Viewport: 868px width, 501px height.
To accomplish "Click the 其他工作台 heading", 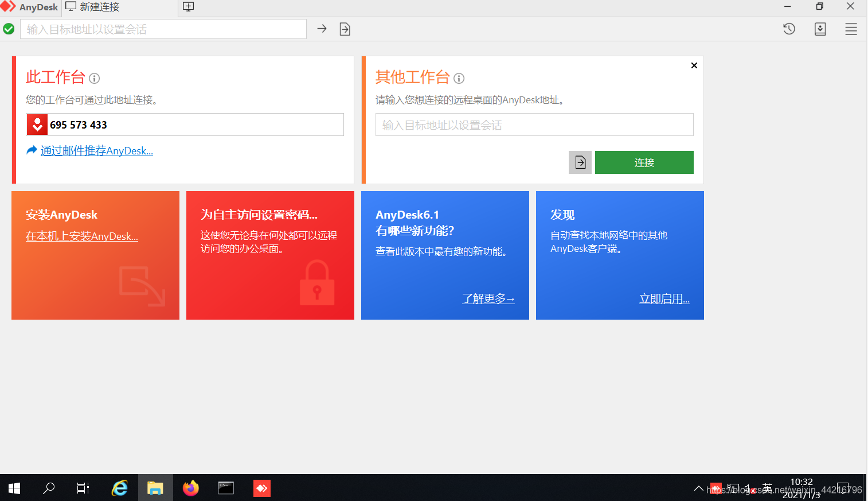I will 413,77.
